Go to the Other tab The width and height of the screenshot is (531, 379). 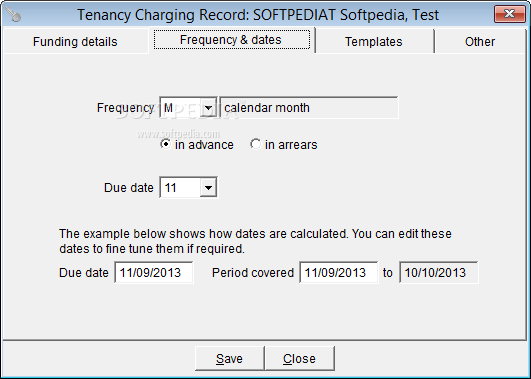(480, 42)
